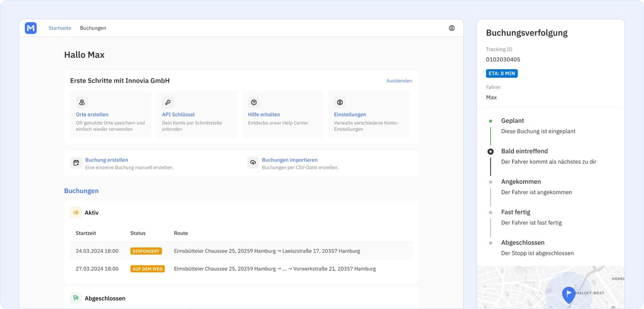Viewport: 644px width, 309px height.
Task: Click the Buchungen importieren link
Action: point(290,160)
